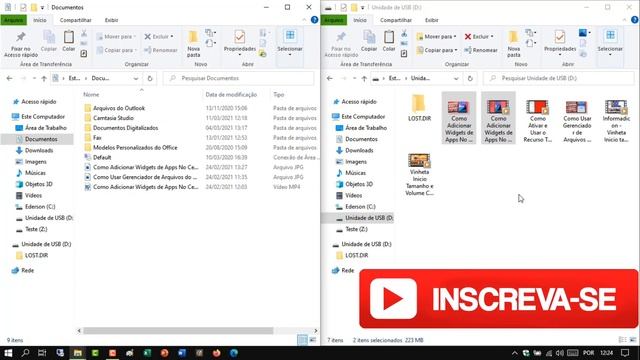Sort by Data de modificação column

(x=231, y=94)
